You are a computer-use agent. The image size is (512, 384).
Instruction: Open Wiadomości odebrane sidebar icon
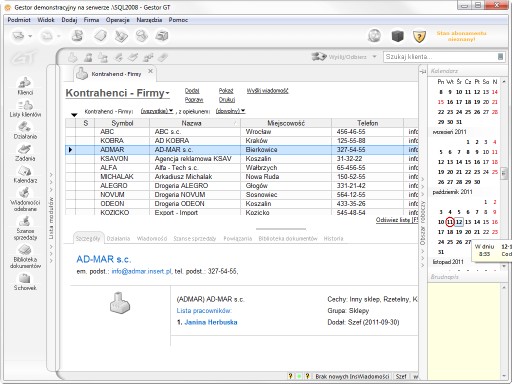(x=25, y=200)
